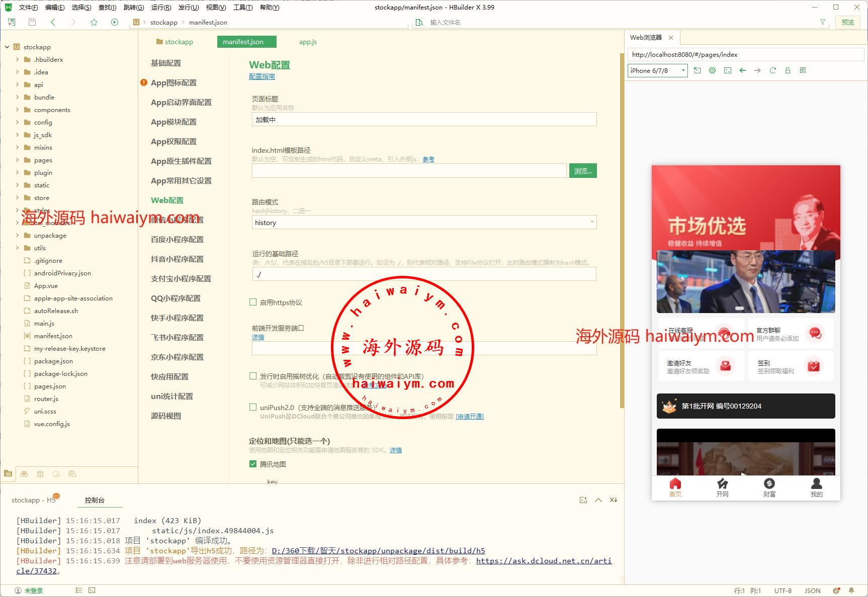Open browser settings gear icon
868x597 pixels.
click(x=712, y=71)
